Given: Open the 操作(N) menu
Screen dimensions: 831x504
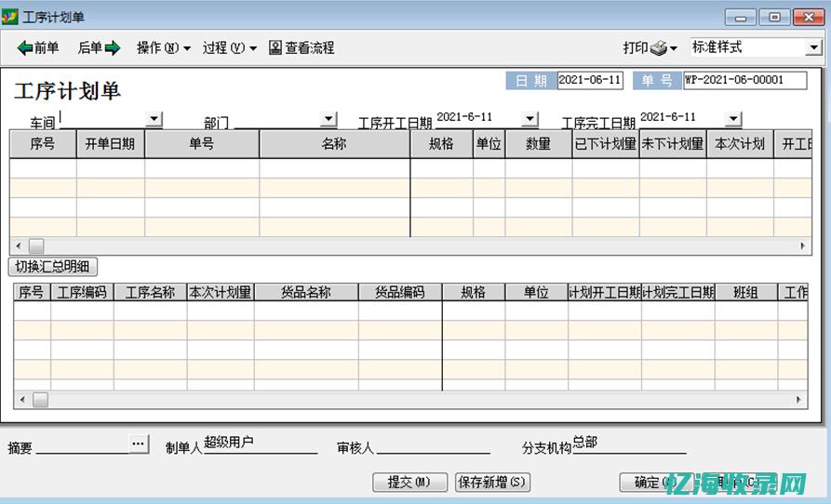Looking at the screenshot, I should 163,47.
